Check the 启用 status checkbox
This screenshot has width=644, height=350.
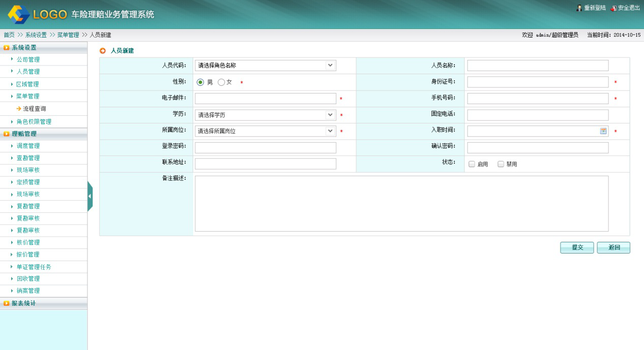point(472,164)
